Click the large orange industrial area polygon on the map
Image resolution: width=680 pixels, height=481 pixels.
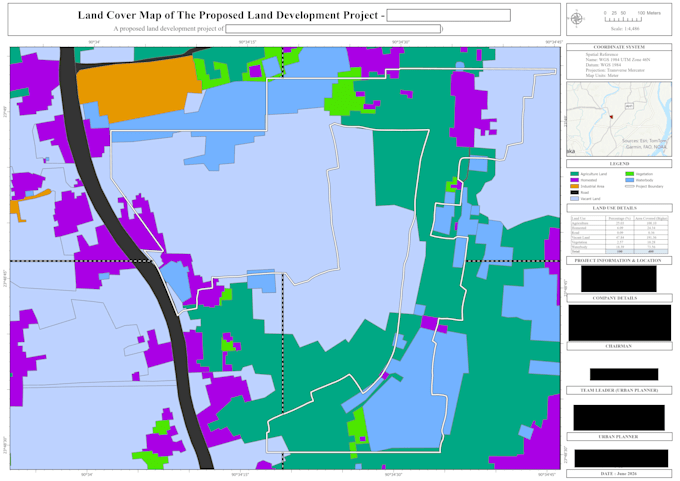137,87
